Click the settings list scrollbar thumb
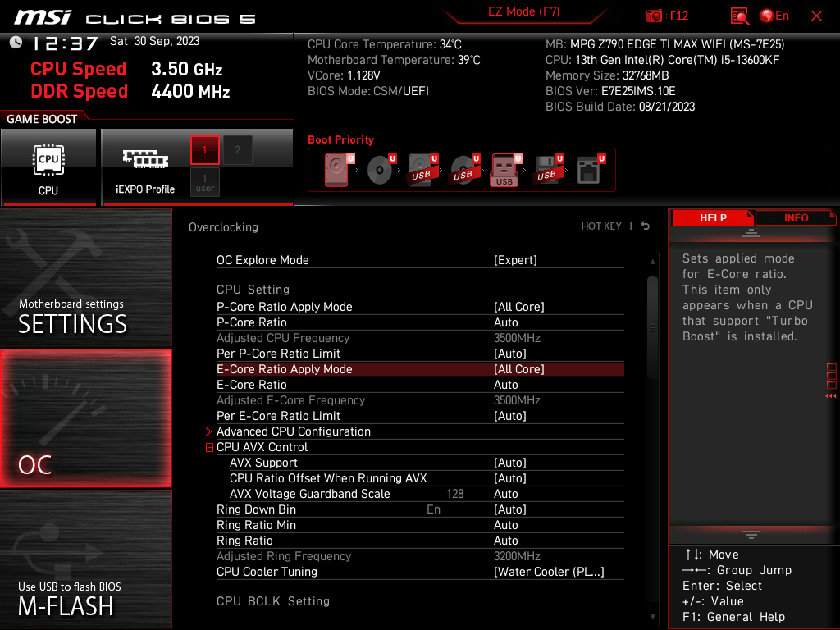This screenshot has height=630, width=840. [x=652, y=326]
